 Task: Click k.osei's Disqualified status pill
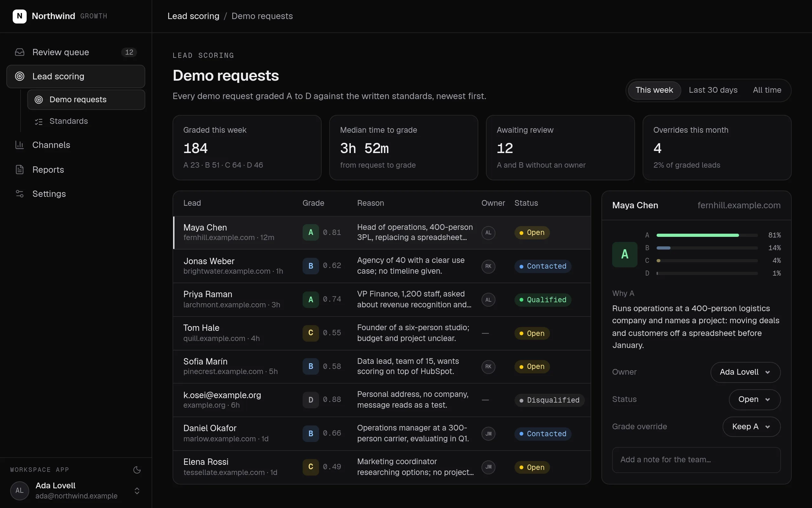coord(549,400)
